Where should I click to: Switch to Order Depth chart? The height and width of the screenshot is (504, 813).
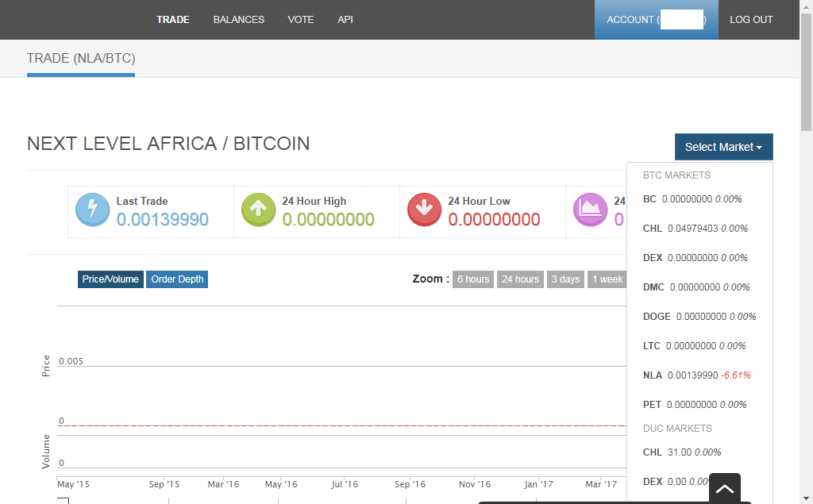[x=177, y=279]
